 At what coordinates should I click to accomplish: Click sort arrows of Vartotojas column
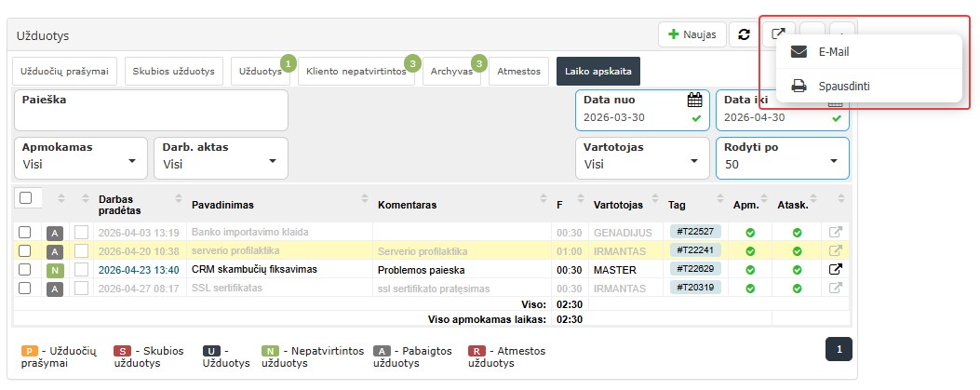(655, 198)
